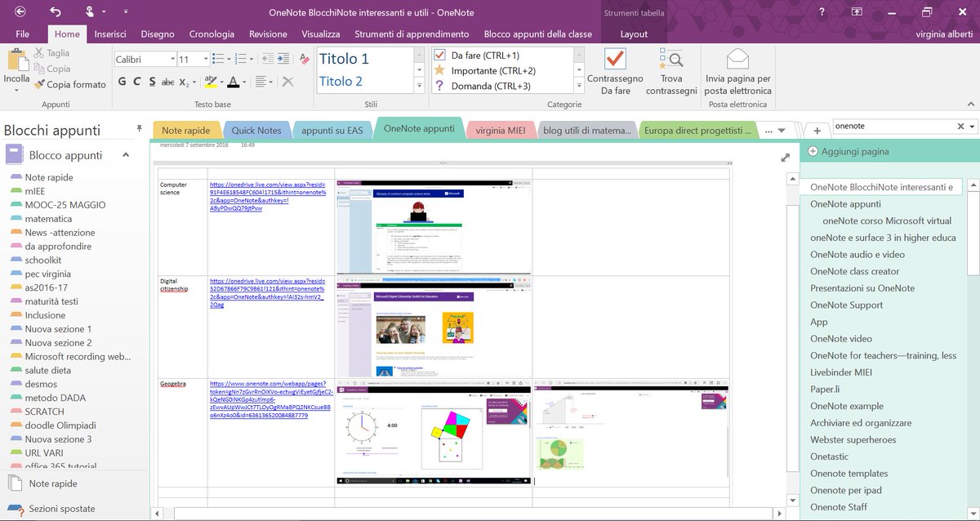Open the Cronologia ribbon tab

click(x=212, y=34)
